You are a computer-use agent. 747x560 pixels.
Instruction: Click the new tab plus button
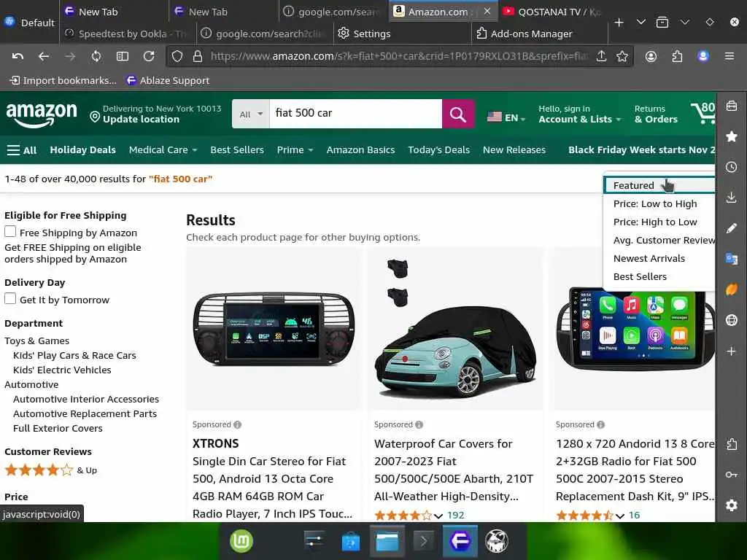click(x=619, y=23)
